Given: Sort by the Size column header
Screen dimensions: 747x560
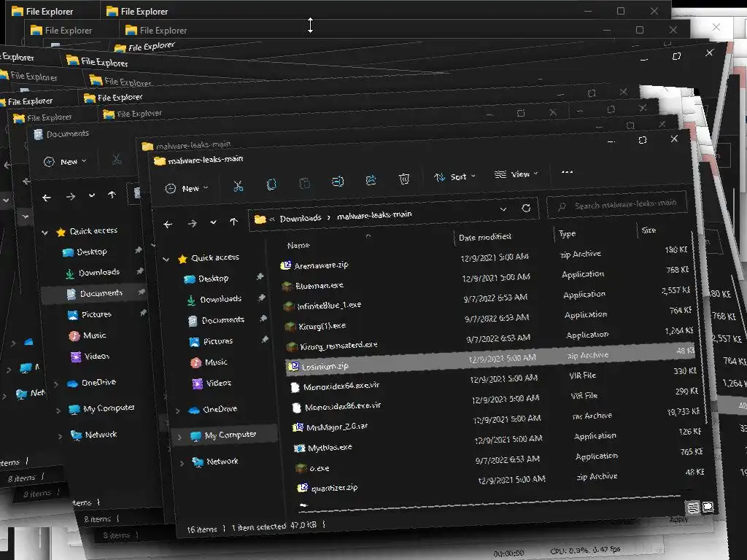Looking at the screenshot, I should 649,230.
